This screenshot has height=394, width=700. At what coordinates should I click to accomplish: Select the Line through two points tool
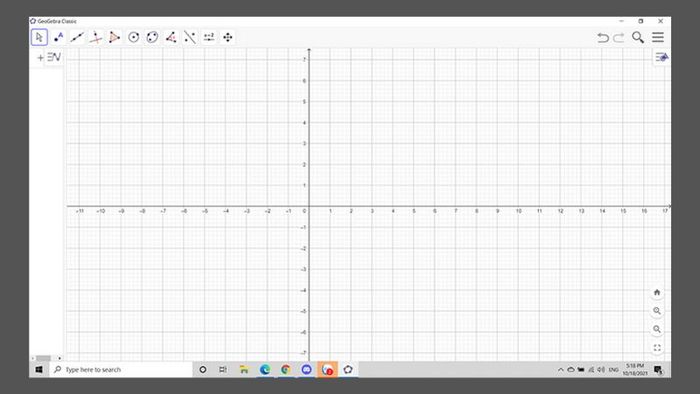pos(77,37)
